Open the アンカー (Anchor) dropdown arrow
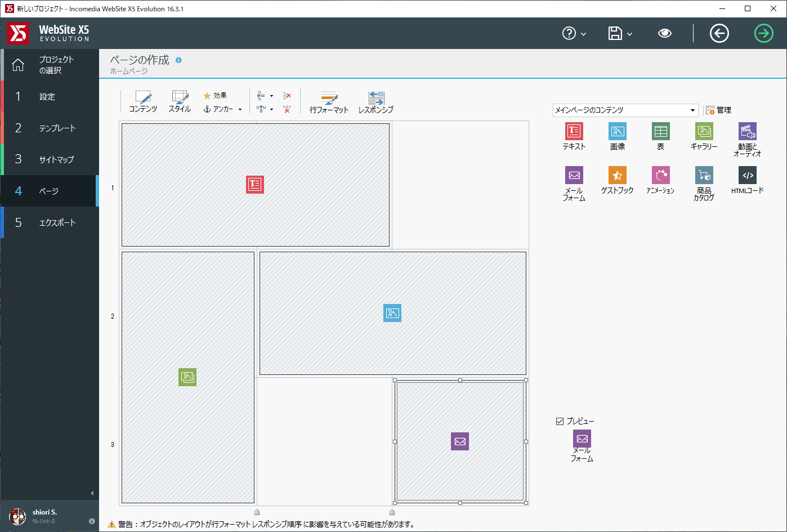This screenshot has width=787, height=532. coord(240,110)
